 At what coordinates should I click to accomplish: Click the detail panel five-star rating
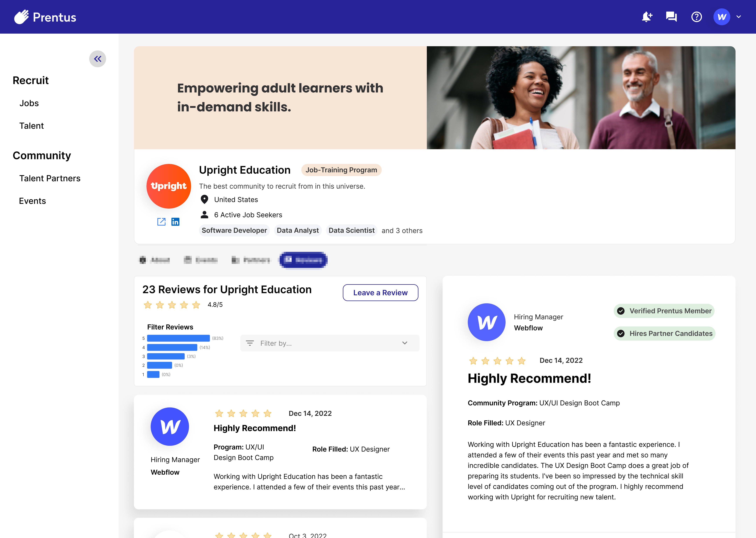(498, 361)
